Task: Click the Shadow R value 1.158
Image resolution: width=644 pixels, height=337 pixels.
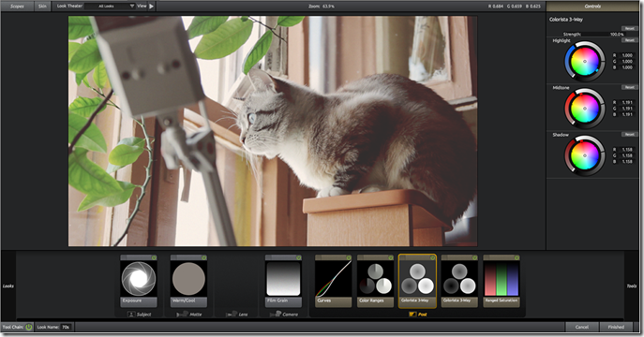Action: tap(627, 150)
